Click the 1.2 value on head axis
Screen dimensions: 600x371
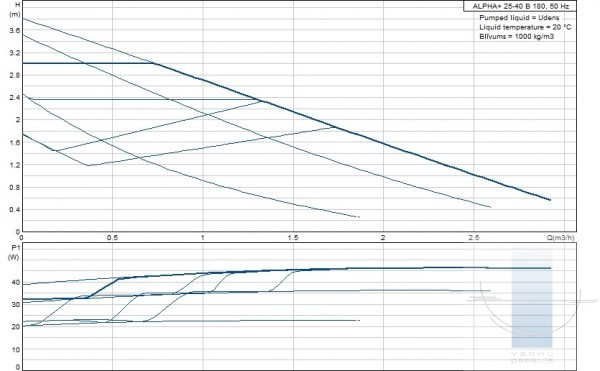[x=15, y=165]
